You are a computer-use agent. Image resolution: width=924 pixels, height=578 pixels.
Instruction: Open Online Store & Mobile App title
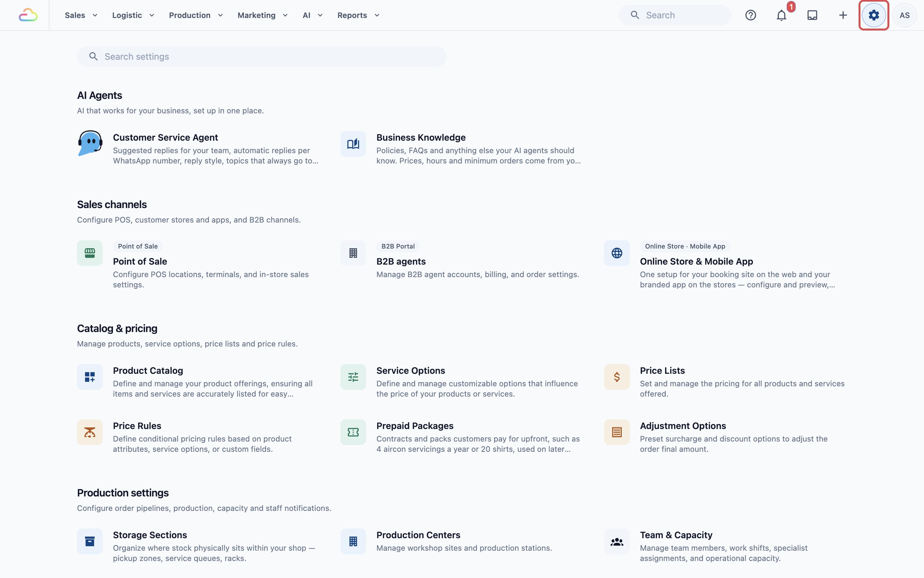tap(697, 261)
